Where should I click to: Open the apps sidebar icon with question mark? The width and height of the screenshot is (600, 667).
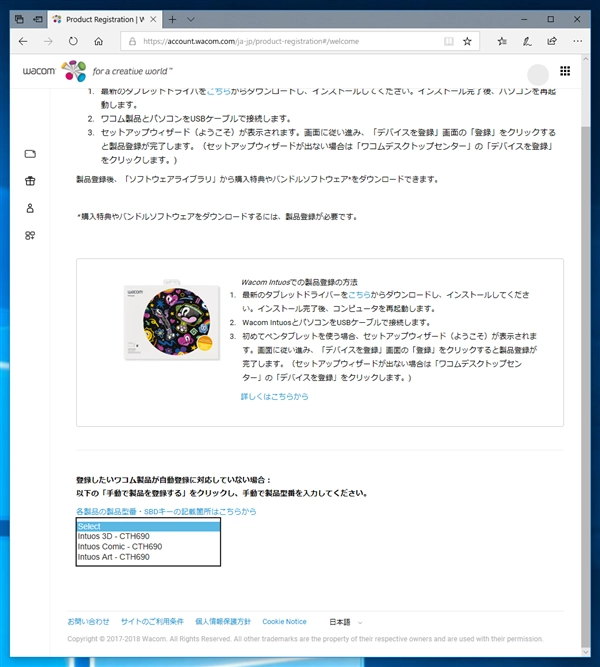click(x=30, y=235)
